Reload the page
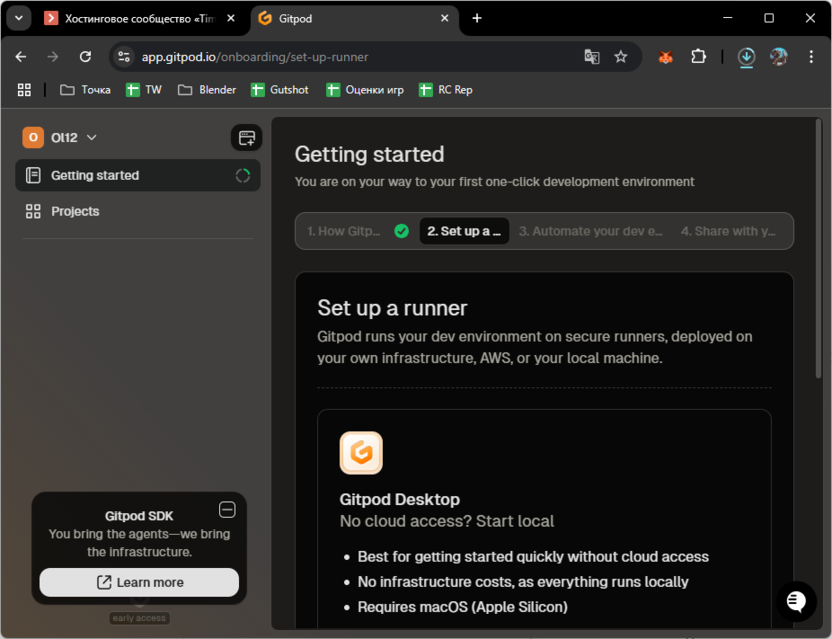The width and height of the screenshot is (832, 639). click(85, 57)
